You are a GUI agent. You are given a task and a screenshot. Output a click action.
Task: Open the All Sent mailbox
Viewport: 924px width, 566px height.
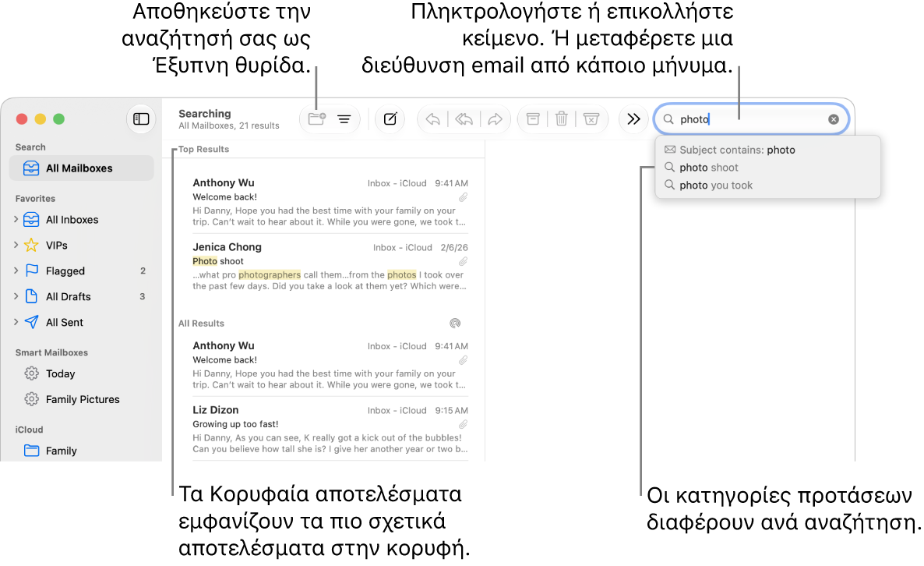pyautogui.click(x=64, y=323)
